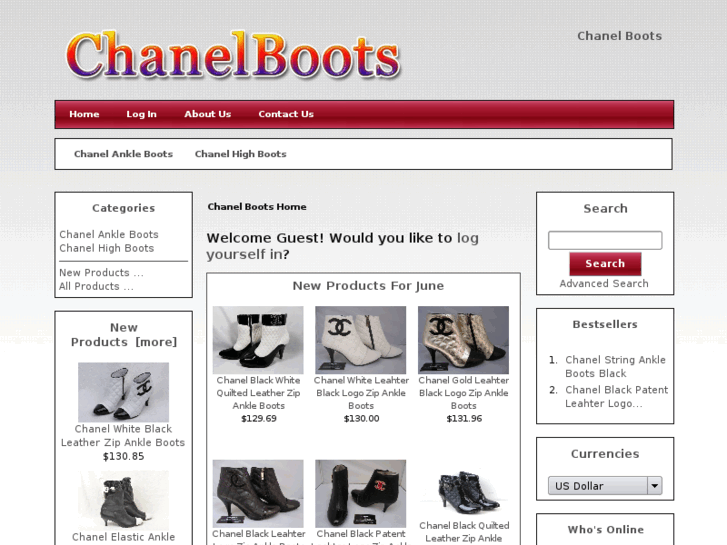Screen dimensions: 727x545
Task: Open Chanel Ankle Boots in the Categories sidebar
Action: tap(109, 234)
